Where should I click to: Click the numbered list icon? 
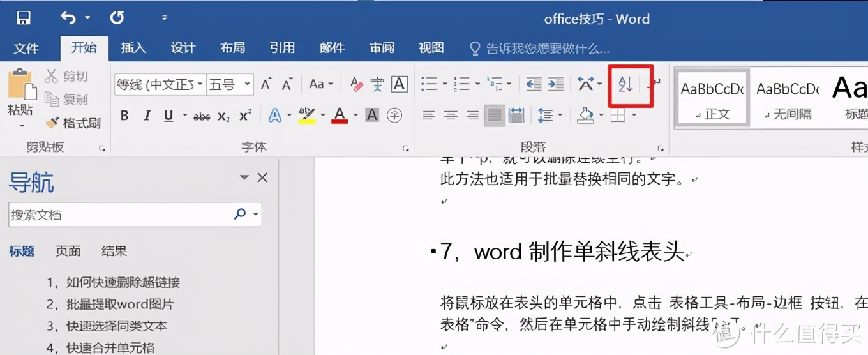pos(461,84)
